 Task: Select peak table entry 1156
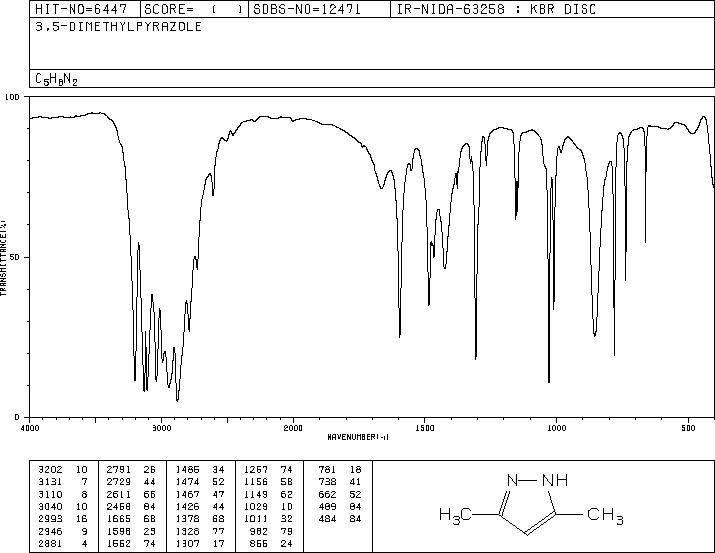(256, 482)
